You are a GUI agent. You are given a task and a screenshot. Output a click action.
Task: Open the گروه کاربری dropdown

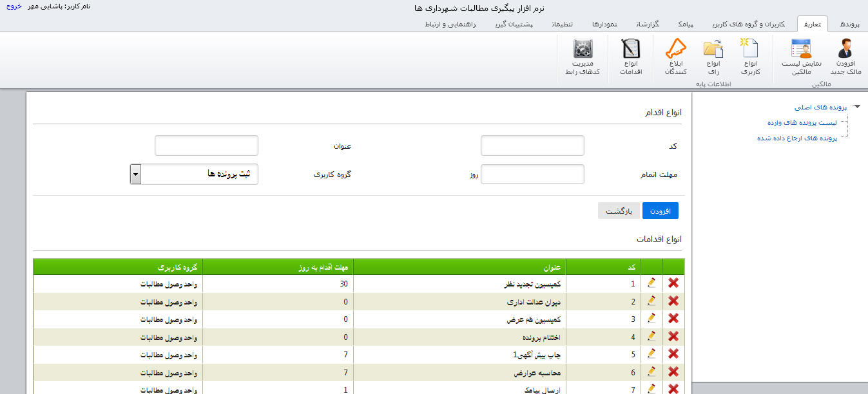pos(135,174)
